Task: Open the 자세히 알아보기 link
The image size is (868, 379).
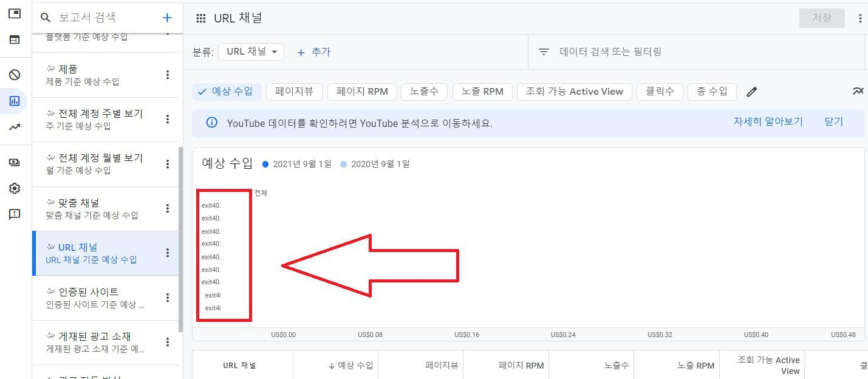Action: (x=768, y=121)
